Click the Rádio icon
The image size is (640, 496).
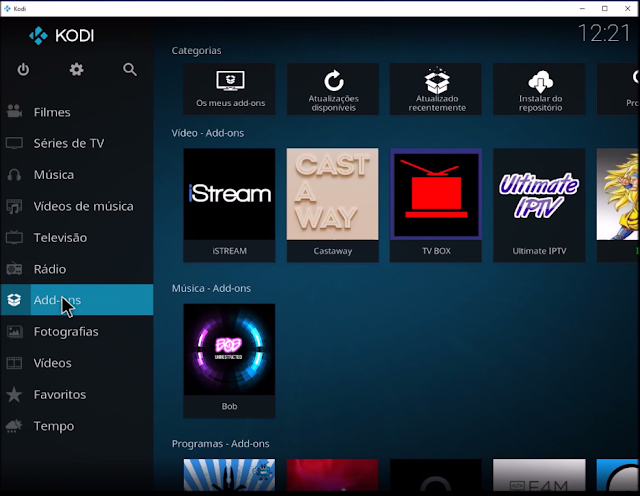pyautogui.click(x=14, y=269)
